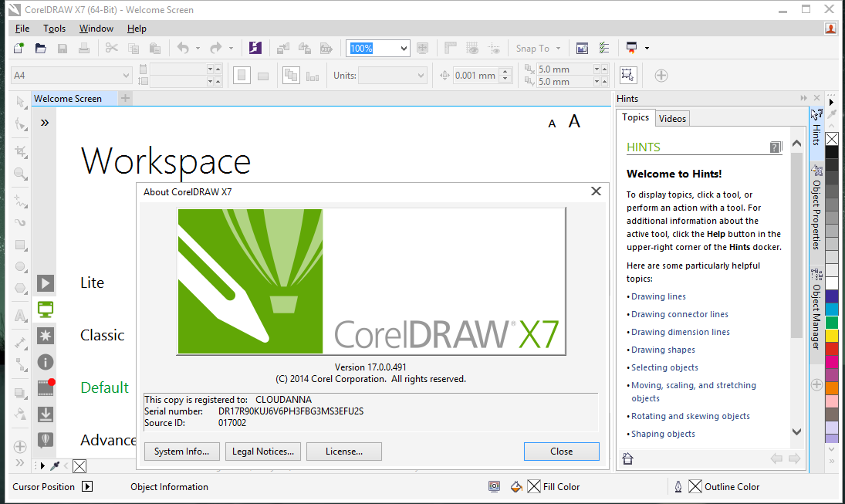Screen dimensions: 845x504
Task: Open the Selecting objects hint link
Action: pyautogui.click(x=664, y=367)
